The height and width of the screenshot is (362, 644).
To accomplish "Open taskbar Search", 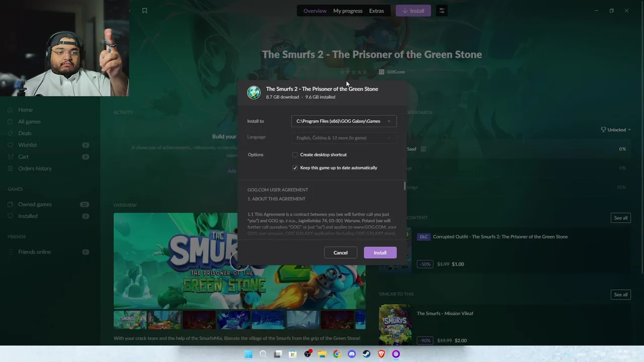I will (x=263, y=354).
